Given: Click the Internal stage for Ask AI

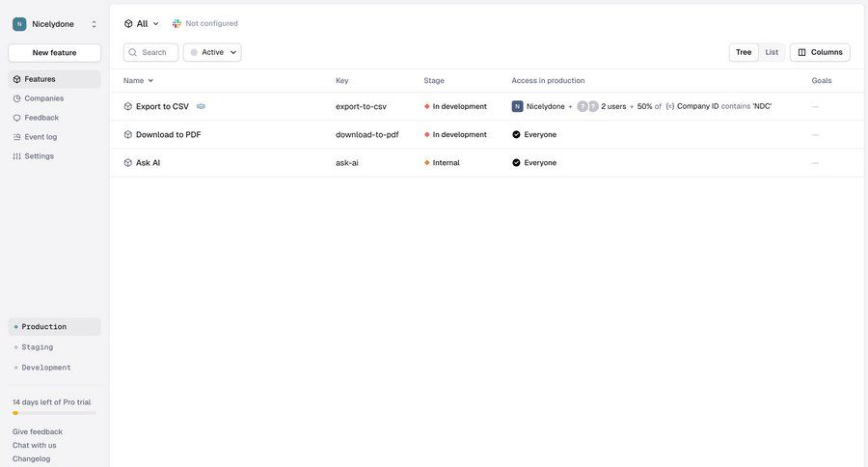Looking at the screenshot, I should [x=442, y=163].
